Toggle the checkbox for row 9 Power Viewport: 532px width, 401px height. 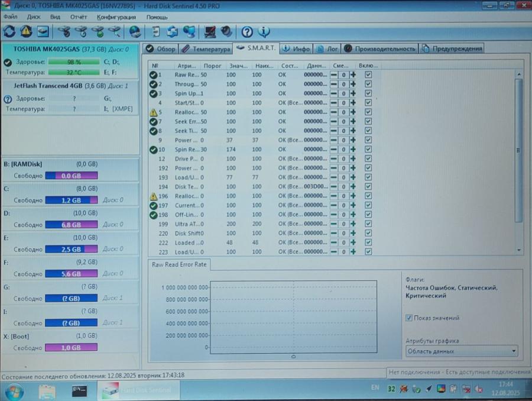tap(368, 140)
